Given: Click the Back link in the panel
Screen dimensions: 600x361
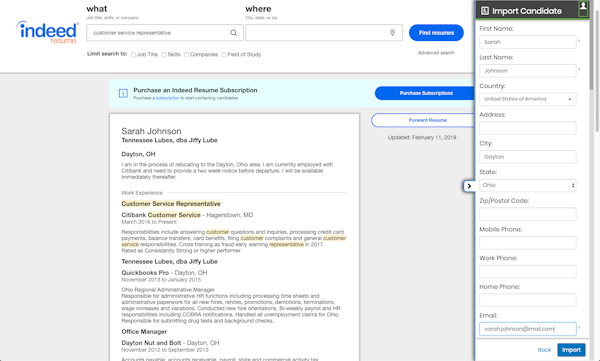Looking at the screenshot, I should (x=544, y=350).
